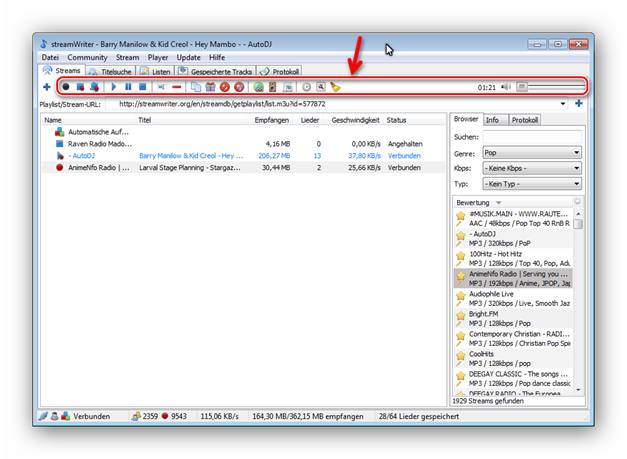Start recording with the black circle icon
This screenshot has width=627, height=459.
pyautogui.click(x=66, y=86)
